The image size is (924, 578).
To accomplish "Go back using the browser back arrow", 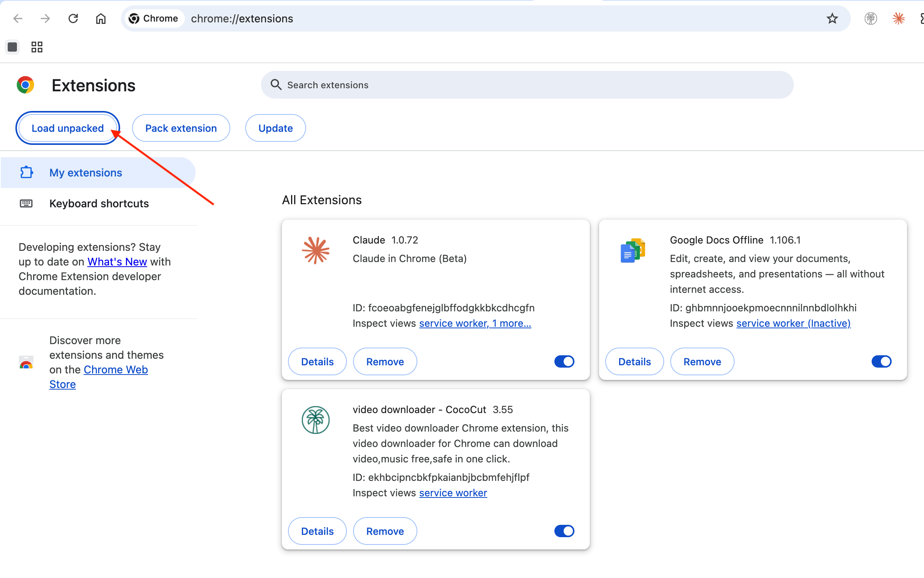I will pyautogui.click(x=18, y=18).
